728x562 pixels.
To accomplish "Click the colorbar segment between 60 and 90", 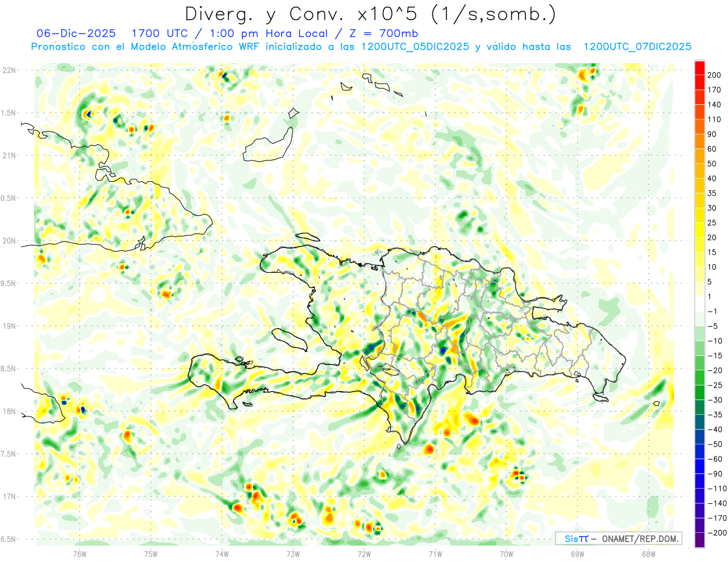I will click(699, 142).
